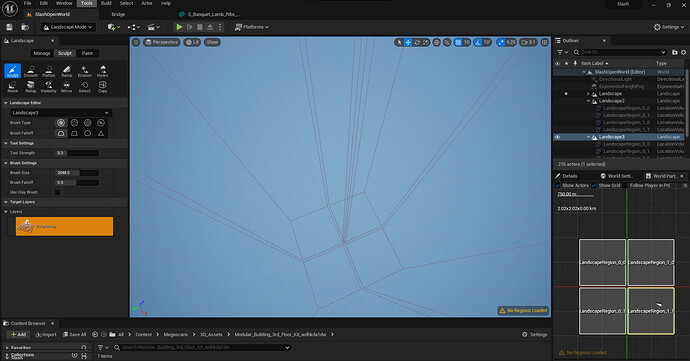Choose the spherical brush falloff shape
The height and width of the screenshot is (361, 690).
[x=88, y=133]
